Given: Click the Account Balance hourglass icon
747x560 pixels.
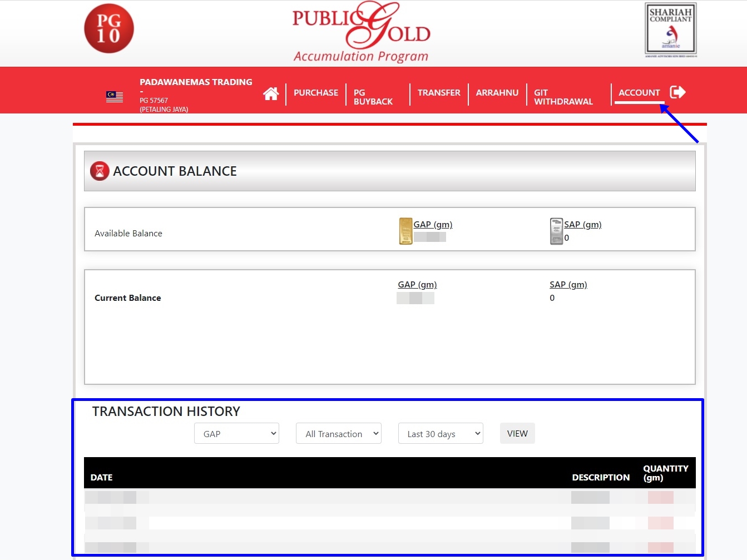Looking at the screenshot, I should click(x=100, y=171).
